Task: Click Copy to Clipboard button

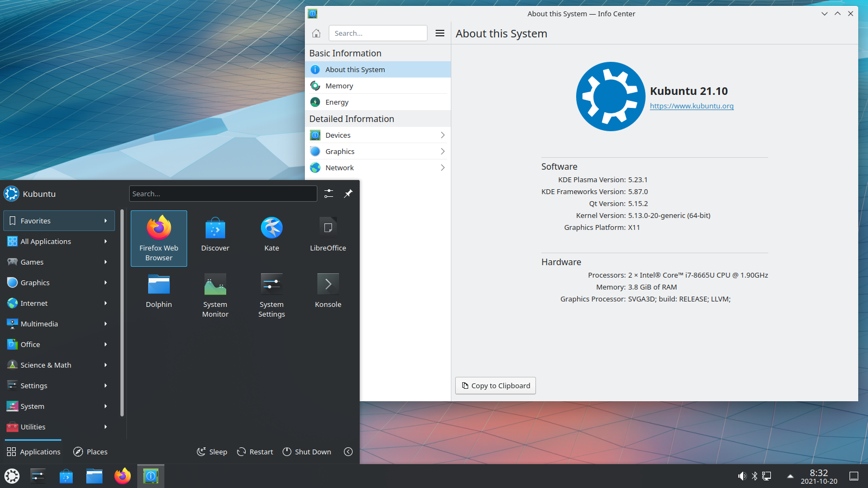Action: pyautogui.click(x=495, y=386)
